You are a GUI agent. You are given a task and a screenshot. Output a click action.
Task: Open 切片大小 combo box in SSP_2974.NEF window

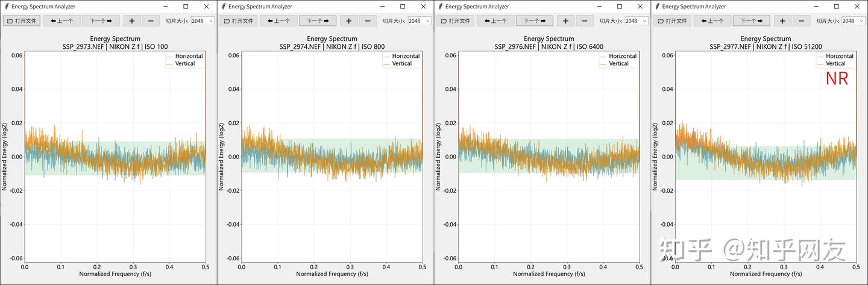(x=420, y=20)
